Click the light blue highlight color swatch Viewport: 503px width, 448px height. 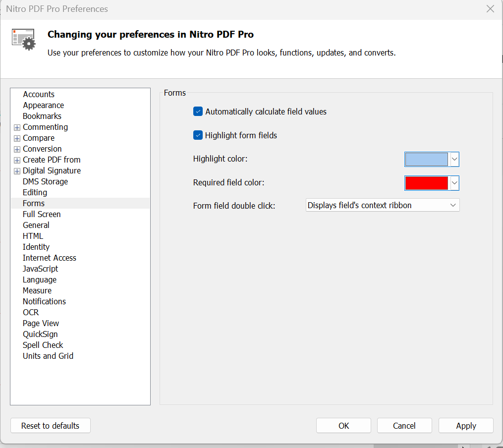point(426,160)
